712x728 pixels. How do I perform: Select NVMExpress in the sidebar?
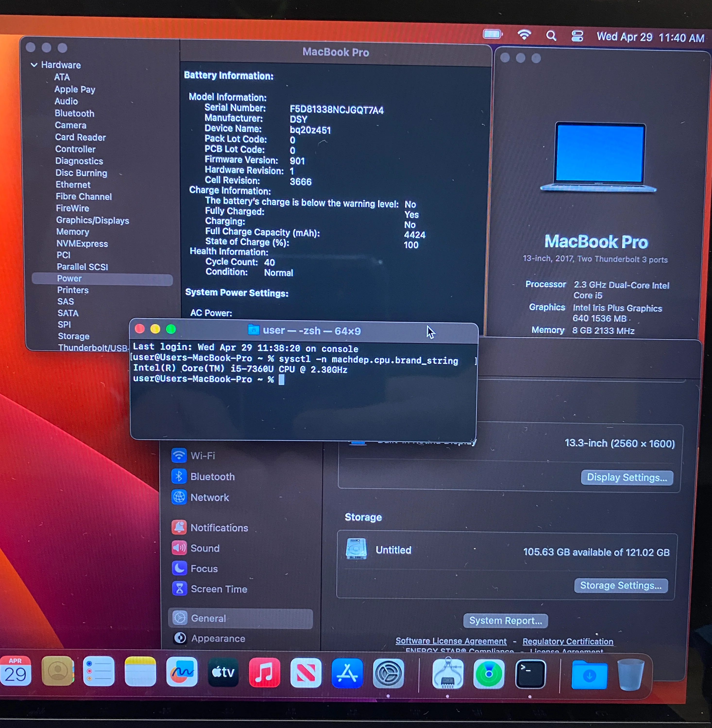click(82, 244)
